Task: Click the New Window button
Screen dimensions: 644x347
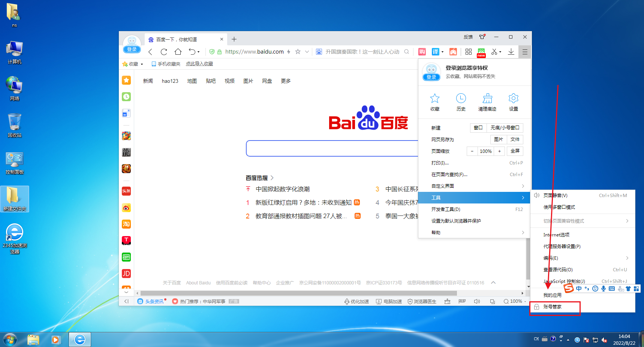Action: click(478, 128)
